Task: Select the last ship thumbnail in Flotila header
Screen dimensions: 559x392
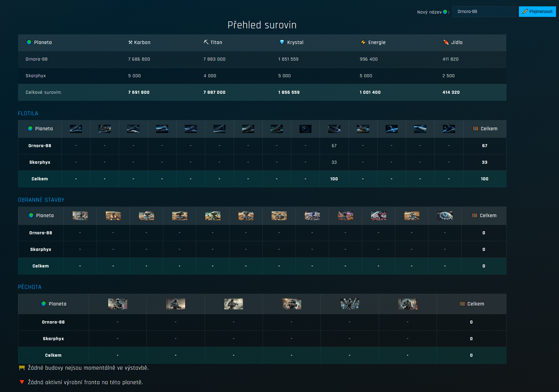Action: pos(449,129)
